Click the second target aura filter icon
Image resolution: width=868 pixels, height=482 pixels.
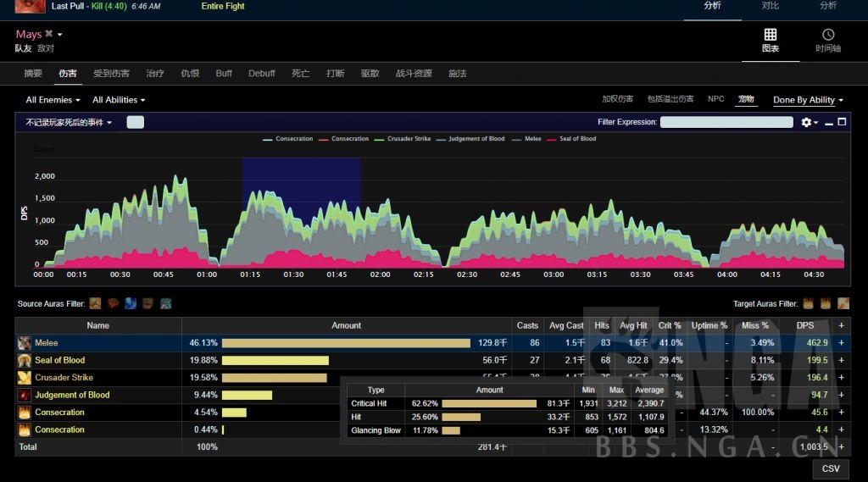(x=826, y=303)
